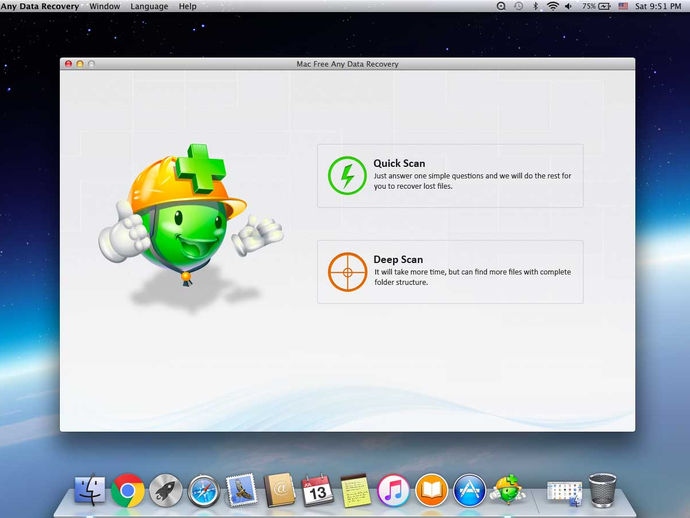This screenshot has width=690, height=518.
Task: Open the documents stack in the dock
Action: point(565,493)
